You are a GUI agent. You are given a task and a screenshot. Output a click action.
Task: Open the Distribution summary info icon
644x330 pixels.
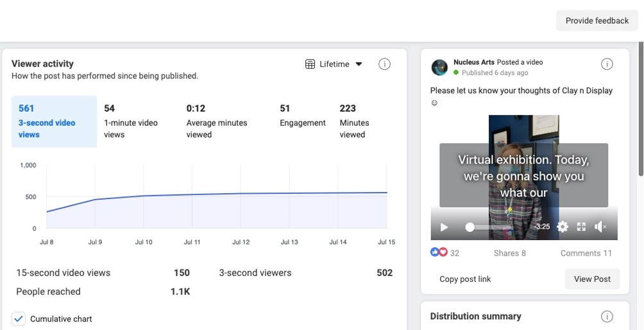click(x=607, y=317)
